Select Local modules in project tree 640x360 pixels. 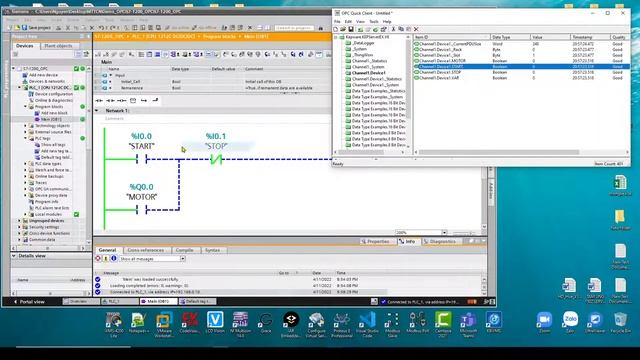(48, 214)
